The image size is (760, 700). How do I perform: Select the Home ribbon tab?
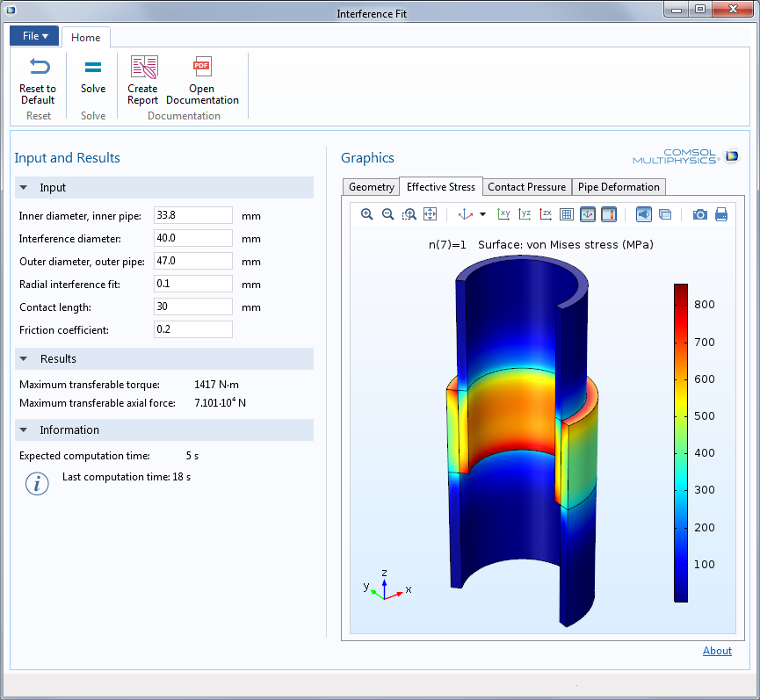[x=86, y=37]
